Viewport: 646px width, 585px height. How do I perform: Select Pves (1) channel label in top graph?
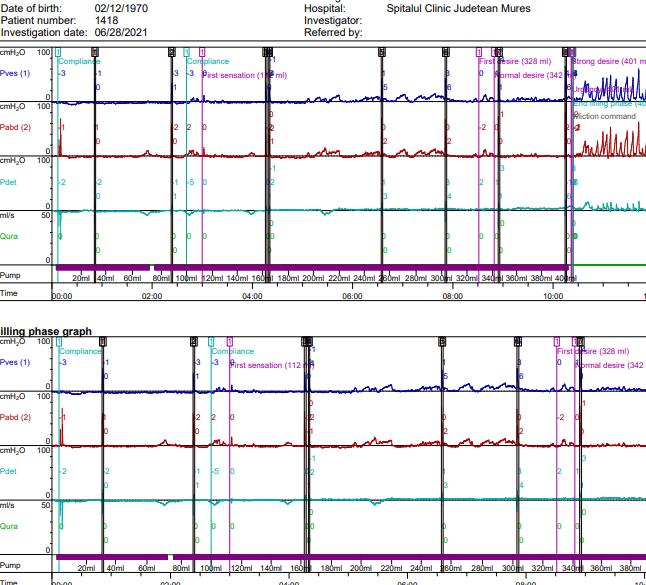15,73
